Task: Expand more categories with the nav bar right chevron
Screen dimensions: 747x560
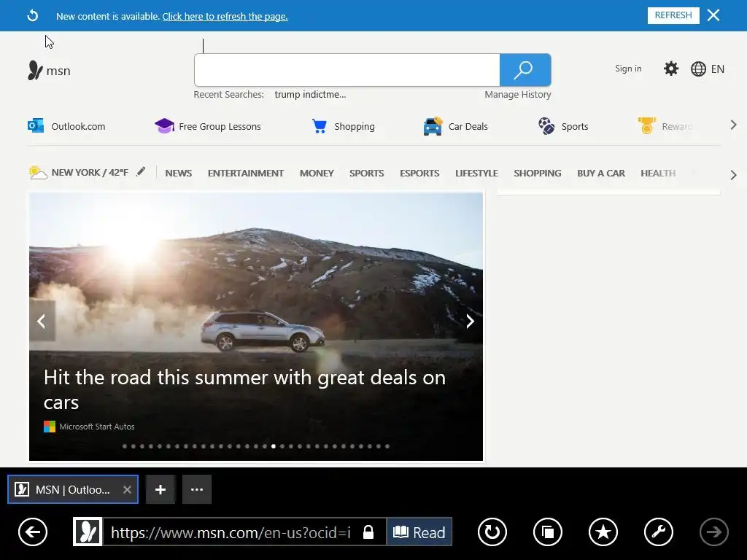Action: click(x=733, y=175)
